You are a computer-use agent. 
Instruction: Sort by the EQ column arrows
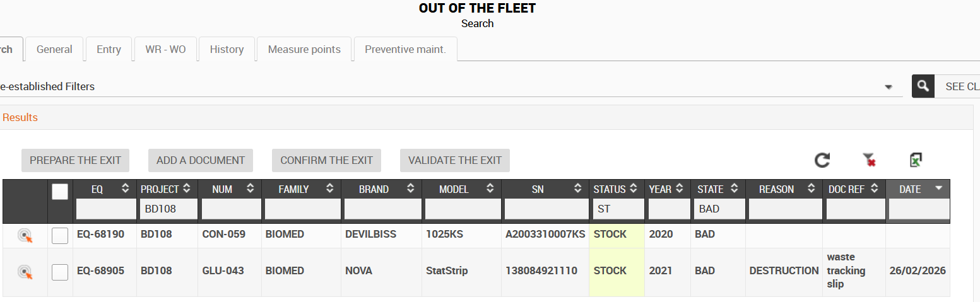click(125, 189)
